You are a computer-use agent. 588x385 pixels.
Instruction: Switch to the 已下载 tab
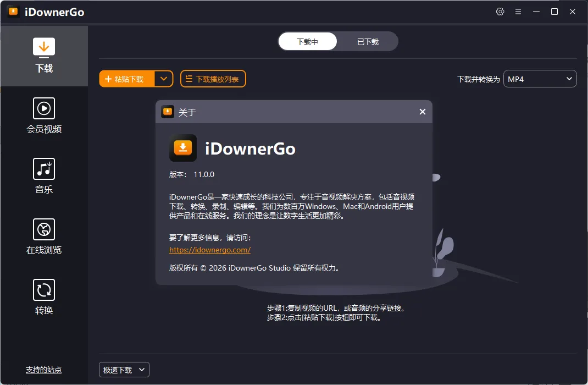[368, 42]
